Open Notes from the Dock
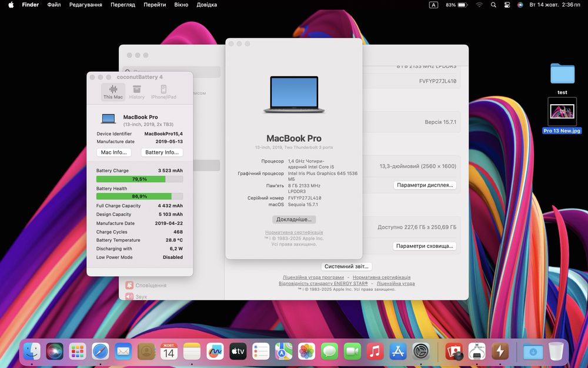This screenshot has width=588, height=368. (192, 352)
